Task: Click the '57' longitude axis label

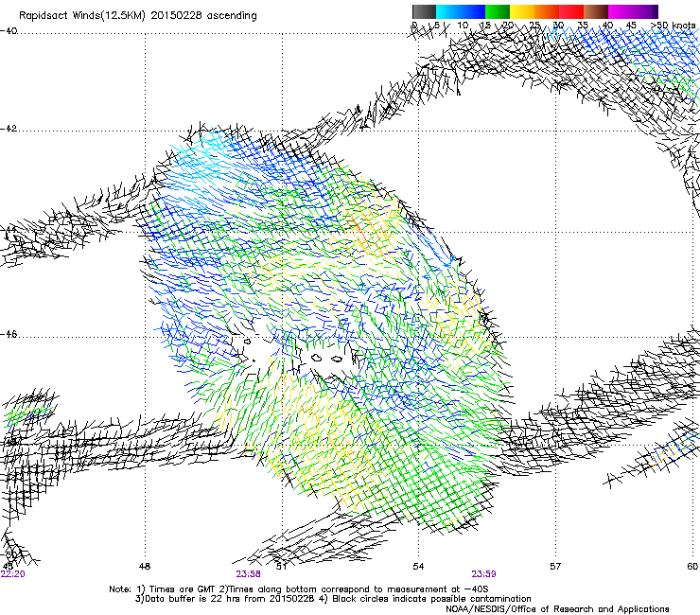Action: click(555, 567)
